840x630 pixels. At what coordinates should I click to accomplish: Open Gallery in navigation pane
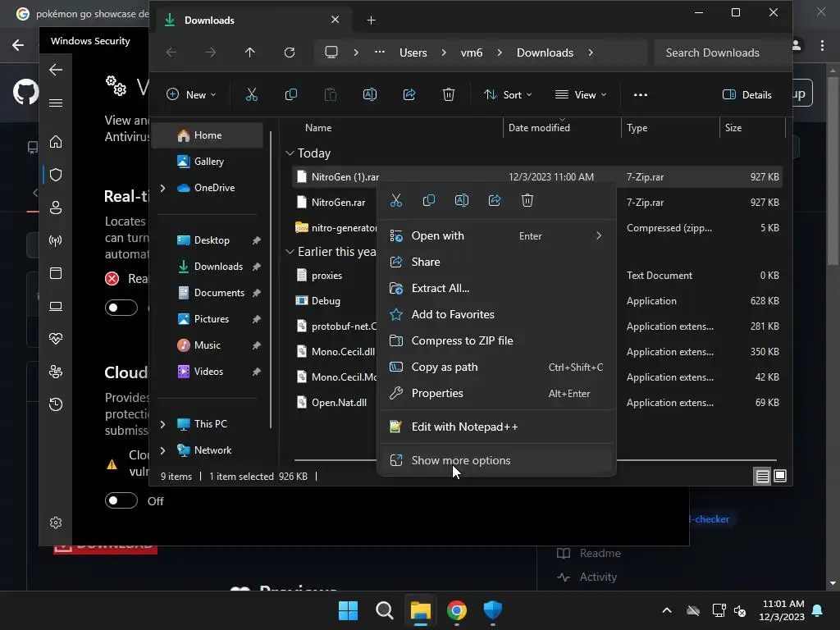coord(208,162)
